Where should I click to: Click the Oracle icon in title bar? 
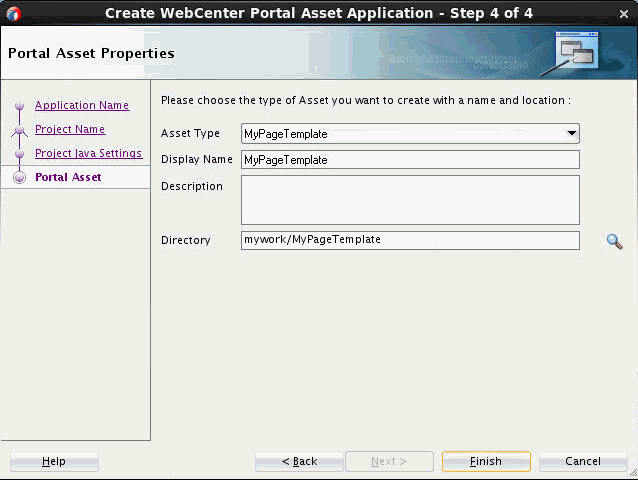[x=13, y=13]
